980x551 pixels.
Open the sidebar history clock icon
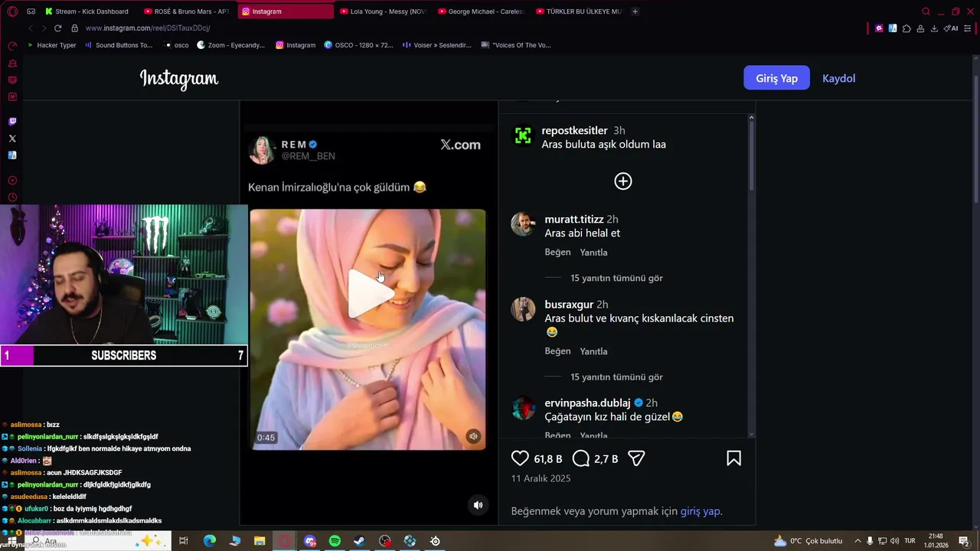12,197
